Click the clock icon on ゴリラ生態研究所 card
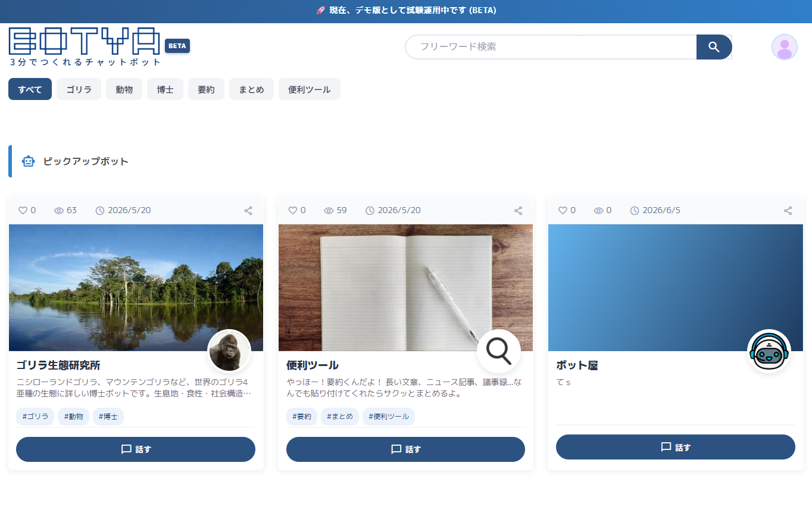This screenshot has height=519, width=812. (x=100, y=210)
